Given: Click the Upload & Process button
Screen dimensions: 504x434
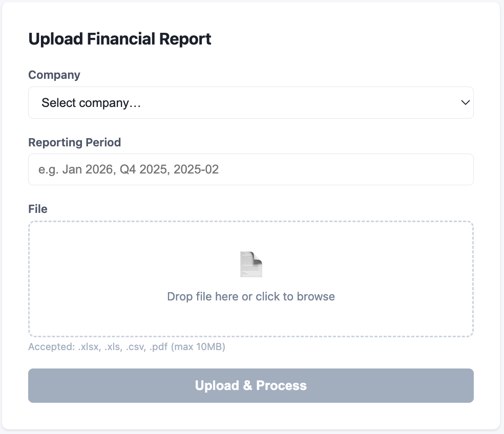Looking at the screenshot, I should (x=251, y=385).
